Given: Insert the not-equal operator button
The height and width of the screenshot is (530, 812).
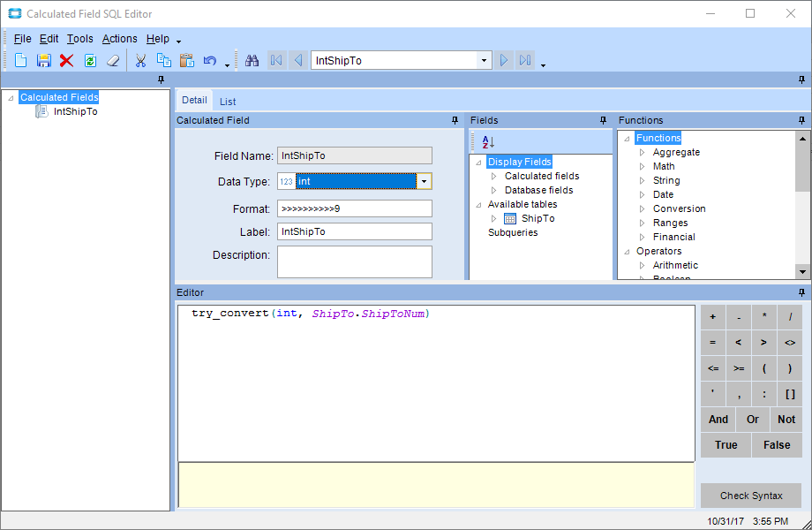Looking at the screenshot, I should (790, 343).
